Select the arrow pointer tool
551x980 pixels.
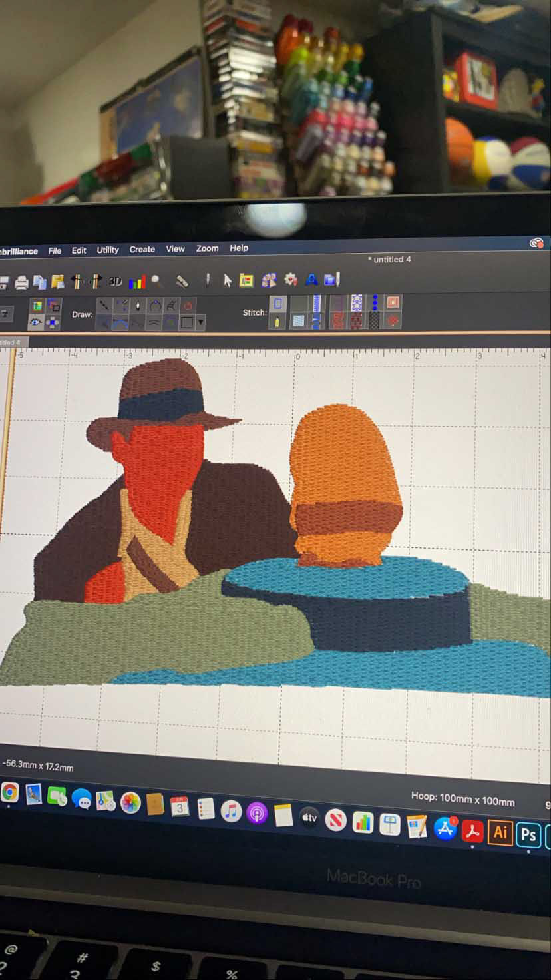point(227,280)
